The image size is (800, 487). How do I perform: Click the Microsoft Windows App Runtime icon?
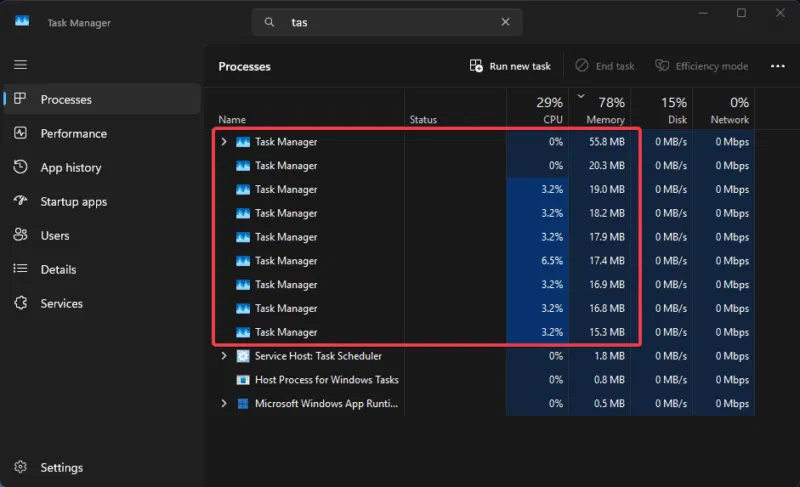(x=243, y=403)
